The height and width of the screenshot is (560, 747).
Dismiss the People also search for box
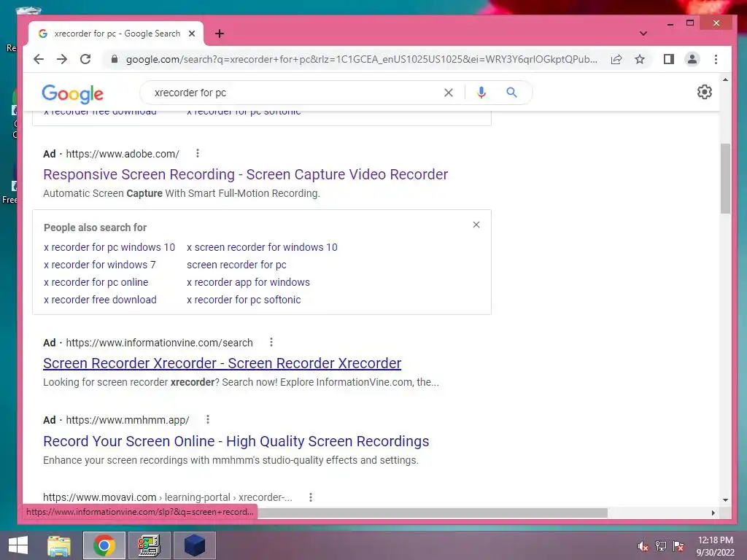[x=476, y=225]
